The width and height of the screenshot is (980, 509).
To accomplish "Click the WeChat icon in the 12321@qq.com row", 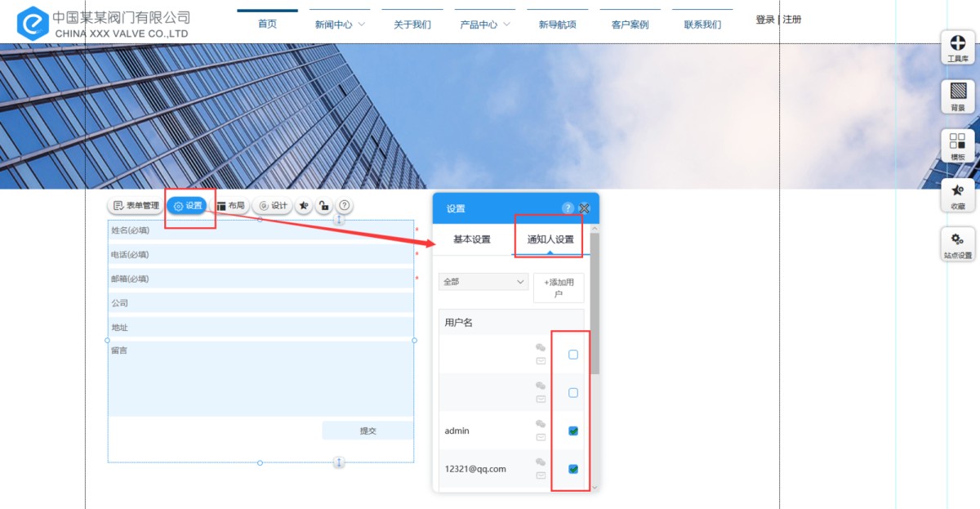I will click(x=541, y=462).
